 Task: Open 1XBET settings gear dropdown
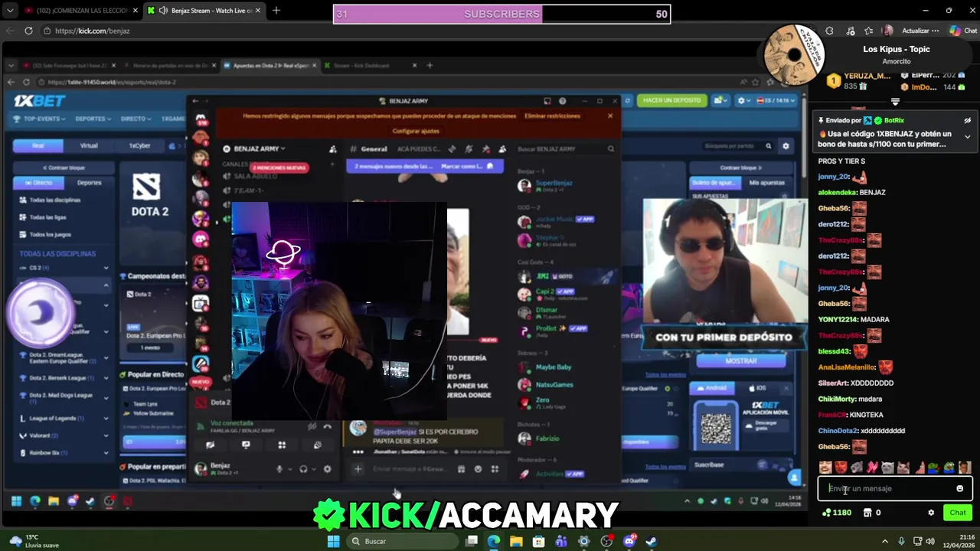click(x=743, y=100)
